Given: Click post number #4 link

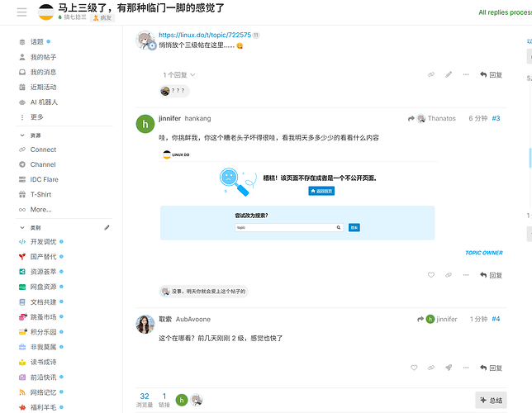Looking at the screenshot, I should pos(496,319).
